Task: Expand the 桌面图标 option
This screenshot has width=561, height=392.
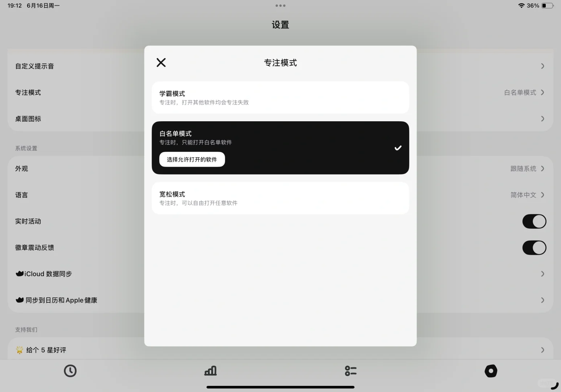Action: [542, 119]
